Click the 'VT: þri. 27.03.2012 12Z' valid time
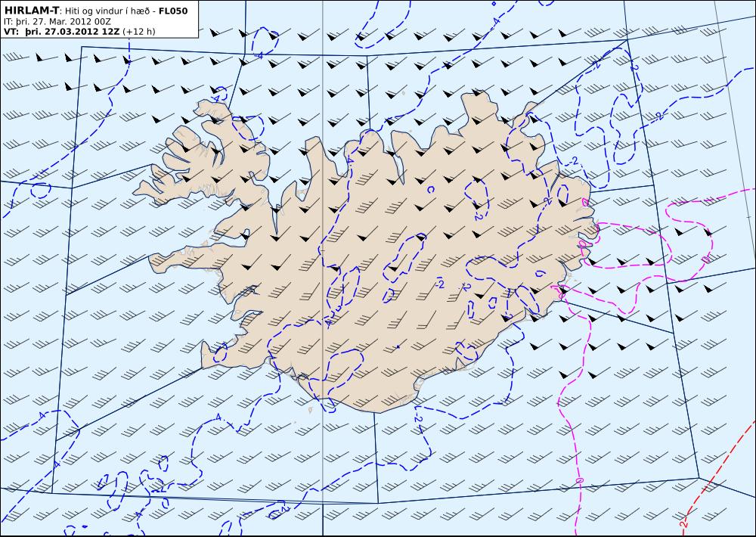The image size is (756, 537). (x=62, y=32)
